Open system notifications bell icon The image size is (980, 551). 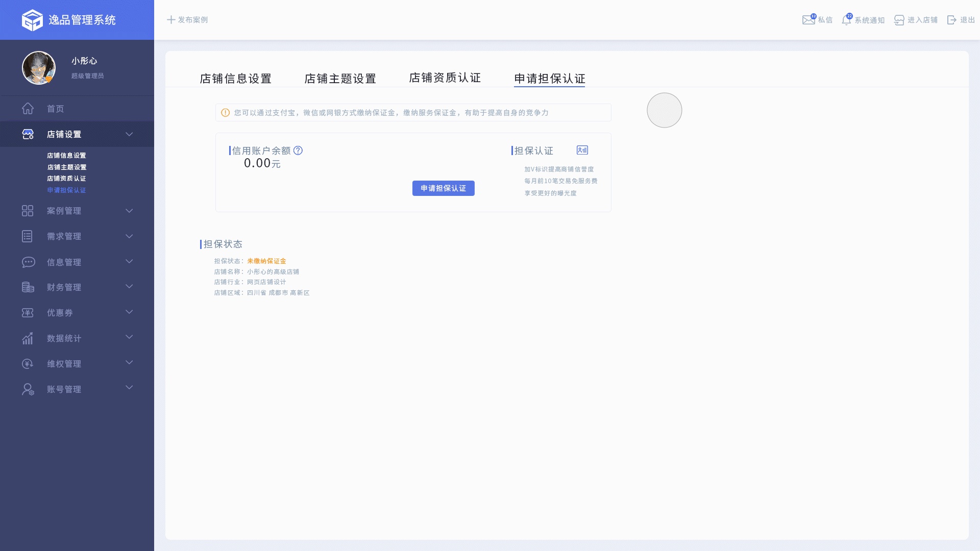tap(846, 20)
